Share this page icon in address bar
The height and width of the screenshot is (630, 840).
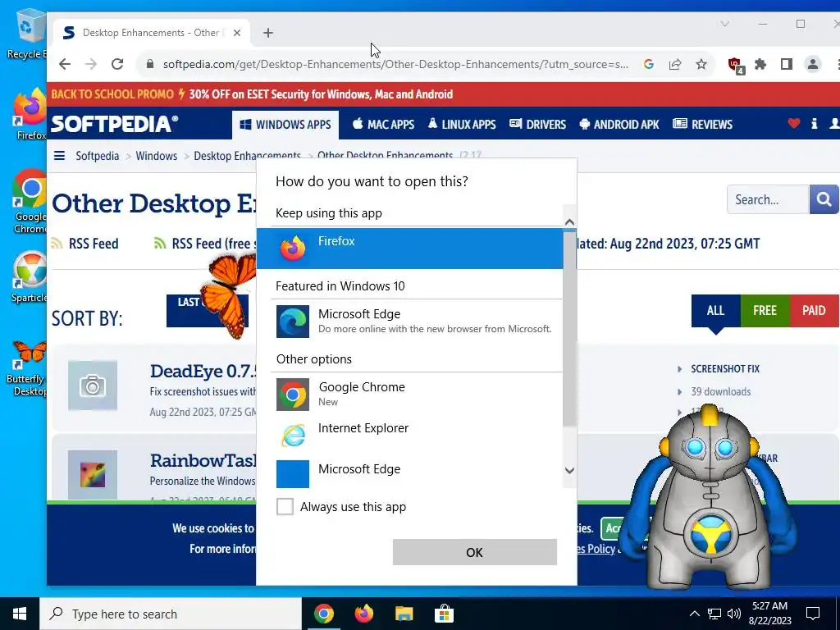pos(675,64)
